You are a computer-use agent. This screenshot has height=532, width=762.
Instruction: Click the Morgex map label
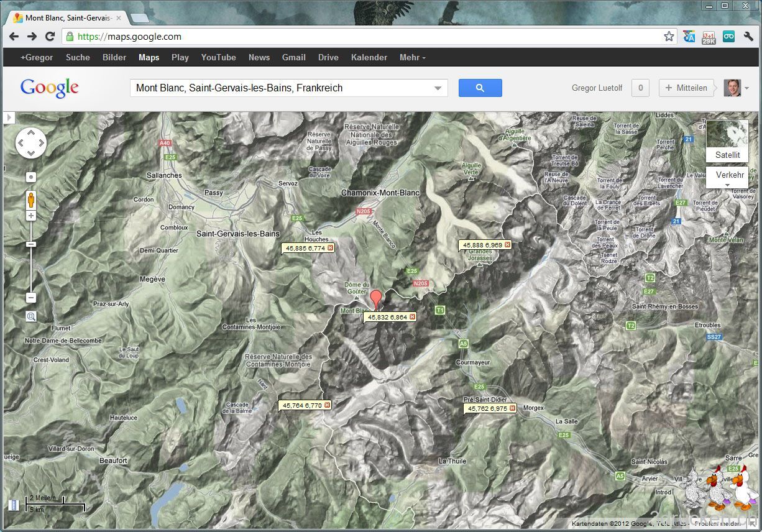(533, 408)
